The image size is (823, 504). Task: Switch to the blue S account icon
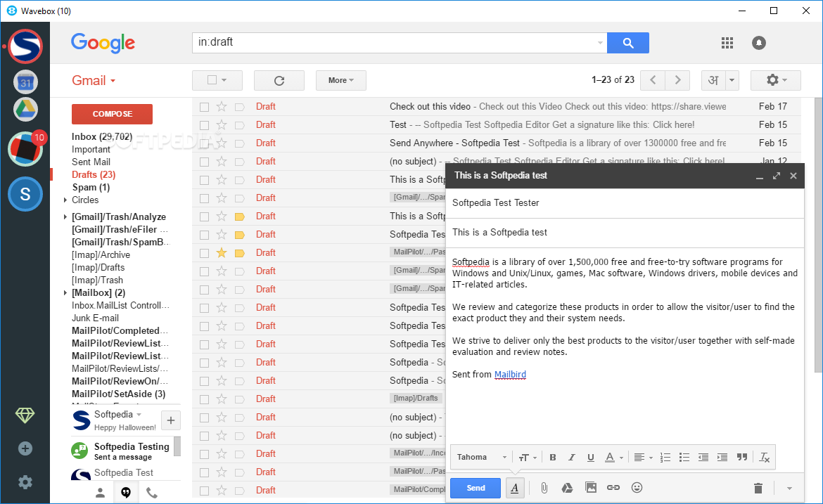(x=25, y=194)
